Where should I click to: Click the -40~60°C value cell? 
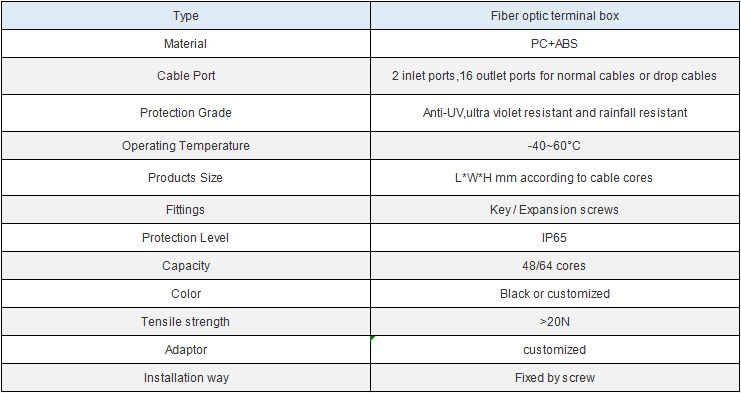coord(555,145)
